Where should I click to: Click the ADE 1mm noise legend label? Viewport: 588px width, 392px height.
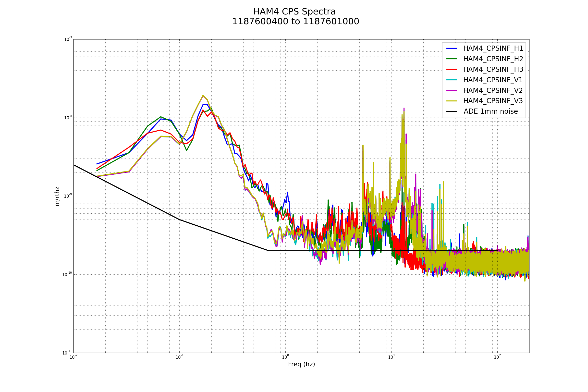tap(490, 111)
